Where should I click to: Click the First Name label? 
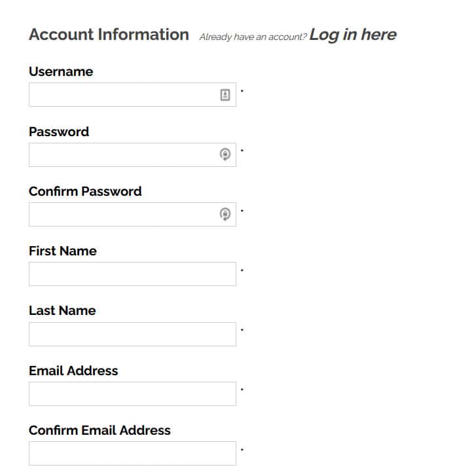[x=63, y=251]
